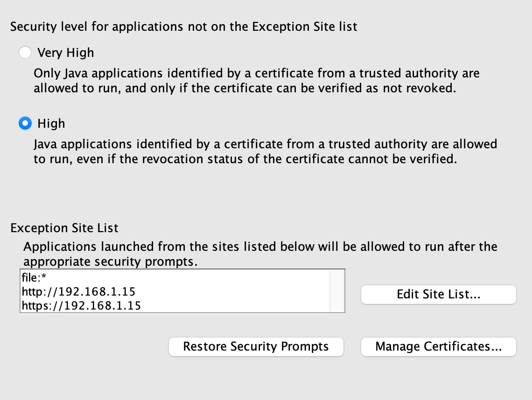The image size is (532, 400).
Task: Open the Edit Site List dialog
Action: pos(438,294)
